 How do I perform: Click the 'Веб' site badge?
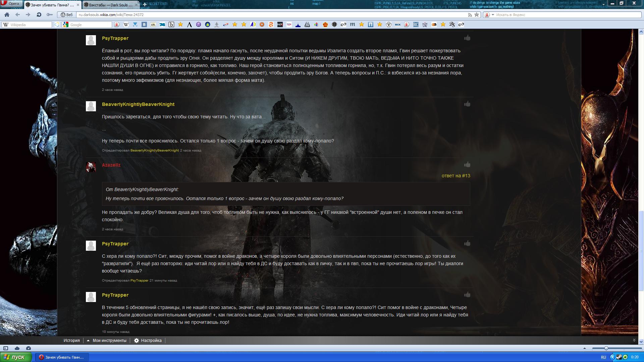66,15
